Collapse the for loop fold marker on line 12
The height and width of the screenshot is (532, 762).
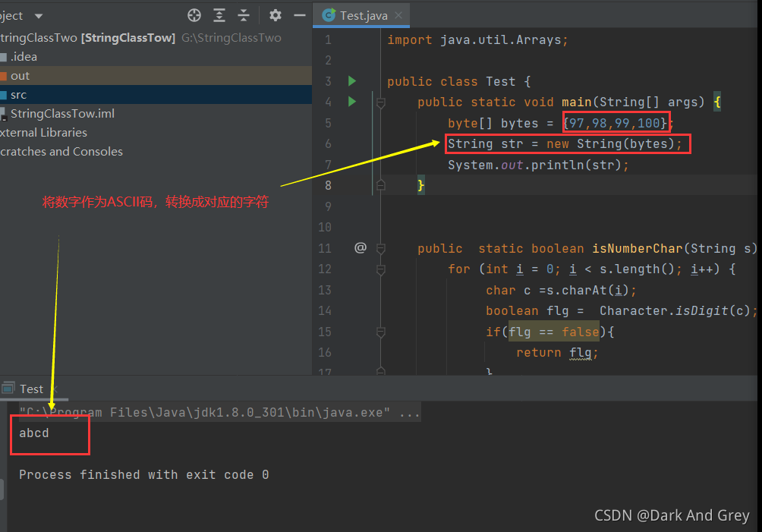381,269
